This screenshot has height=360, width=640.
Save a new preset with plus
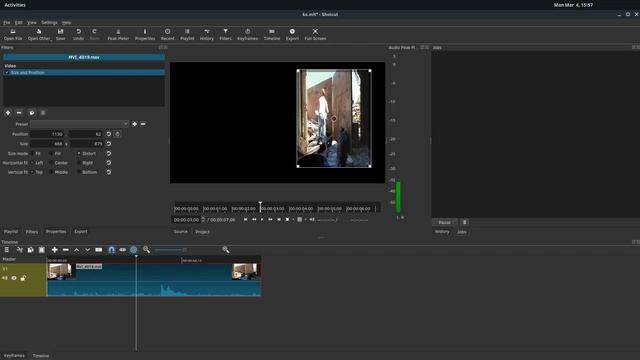click(135, 124)
